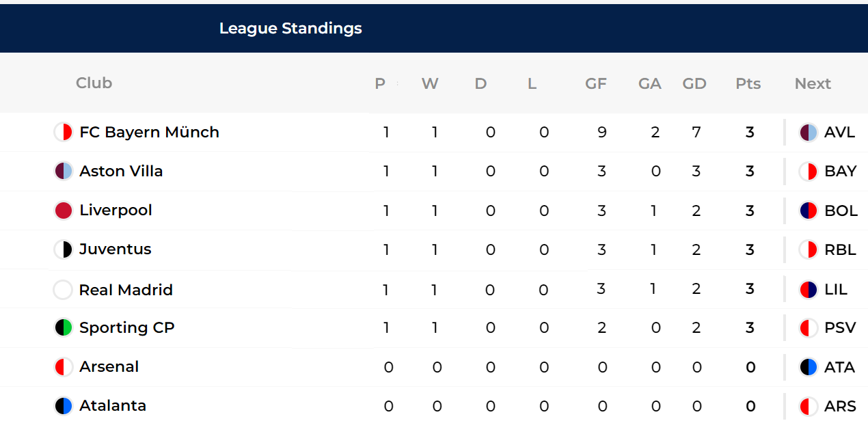Select the League Standings heading tab
The height and width of the screenshot is (421, 868).
pyautogui.click(x=290, y=29)
